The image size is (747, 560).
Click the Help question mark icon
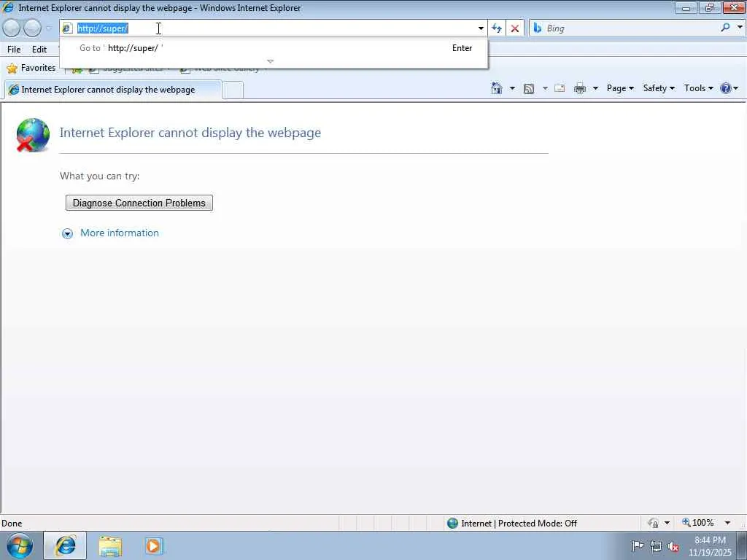(x=726, y=88)
